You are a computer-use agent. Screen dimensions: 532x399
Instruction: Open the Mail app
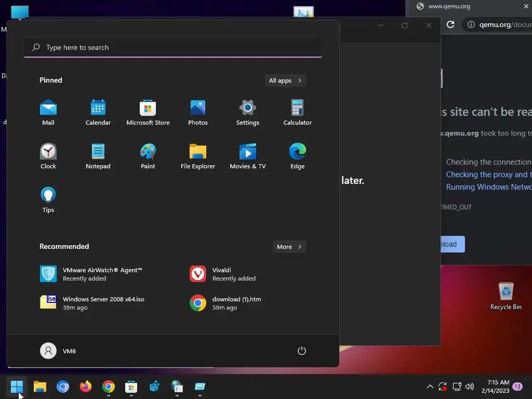pyautogui.click(x=48, y=113)
